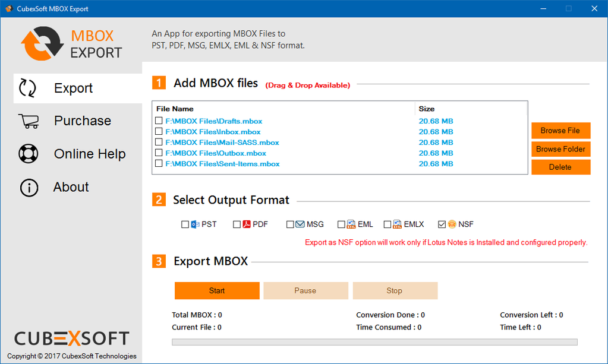This screenshot has height=364, width=608.
Task: Click the Lotus Notes NSF warning message
Action: [x=446, y=242]
